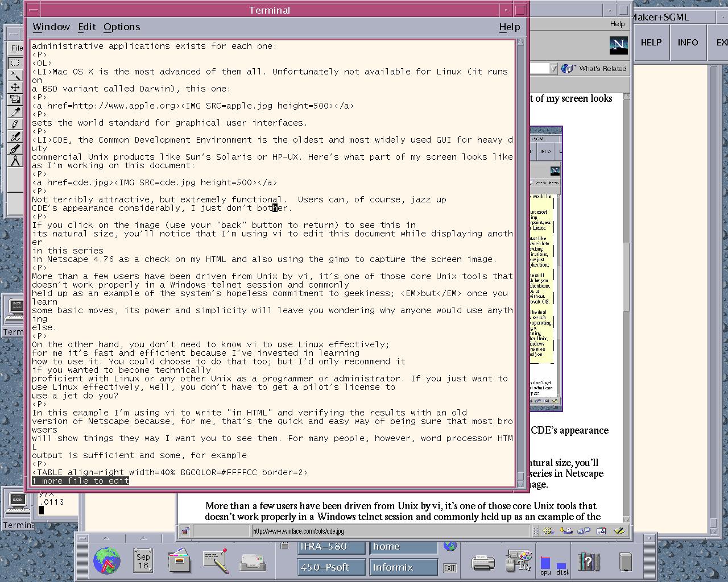This screenshot has width=728, height=582.
Task: Select the GIMP airbrush tool
Action: coord(15,136)
